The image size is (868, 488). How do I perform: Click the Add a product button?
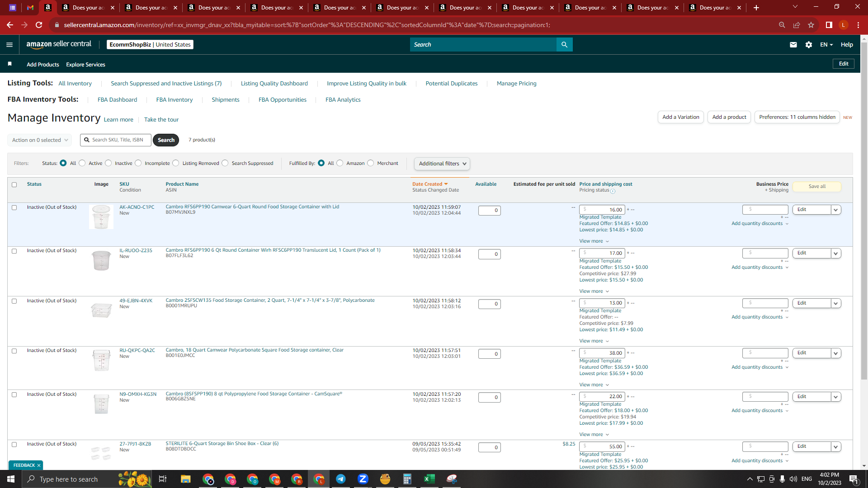pyautogui.click(x=729, y=117)
